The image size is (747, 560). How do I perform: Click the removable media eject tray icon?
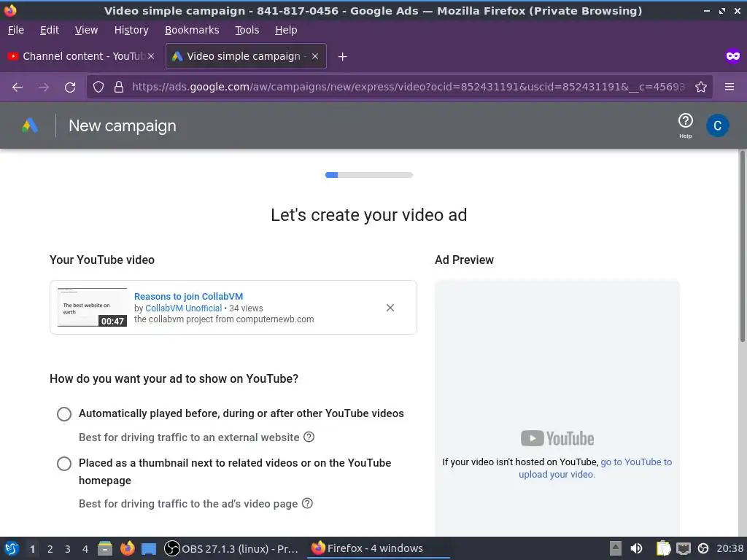pyautogui.click(x=616, y=548)
